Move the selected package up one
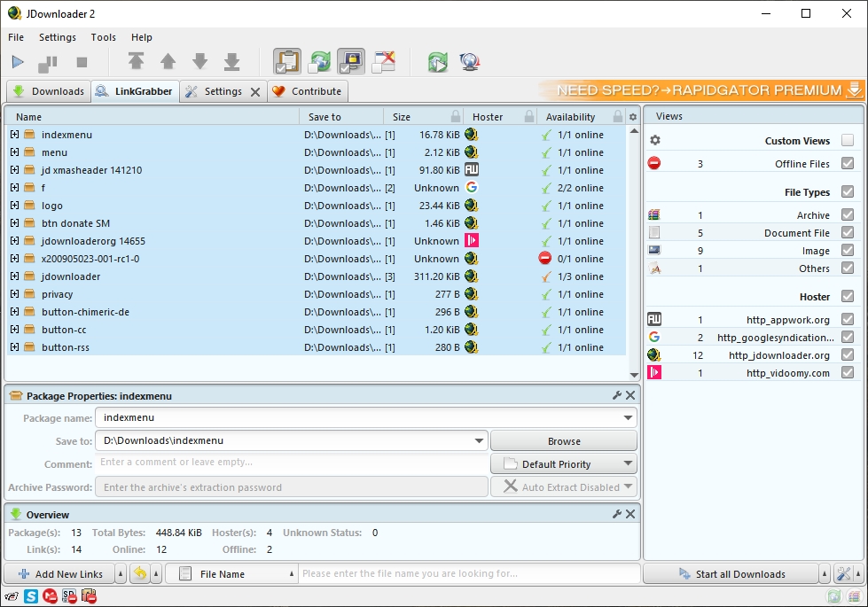This screenshot has height=607, width=868. (x=168, y=61)
